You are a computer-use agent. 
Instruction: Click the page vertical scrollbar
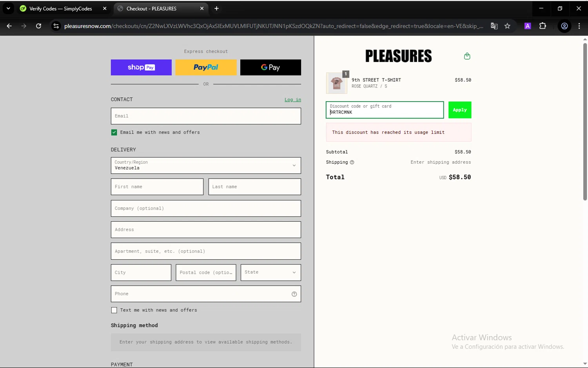pos(585,122)
